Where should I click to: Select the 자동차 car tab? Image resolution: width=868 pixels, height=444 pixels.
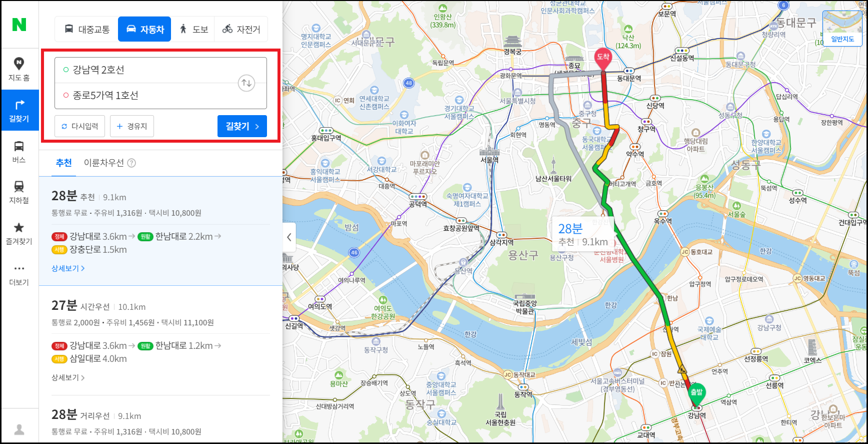click(144, 29)
